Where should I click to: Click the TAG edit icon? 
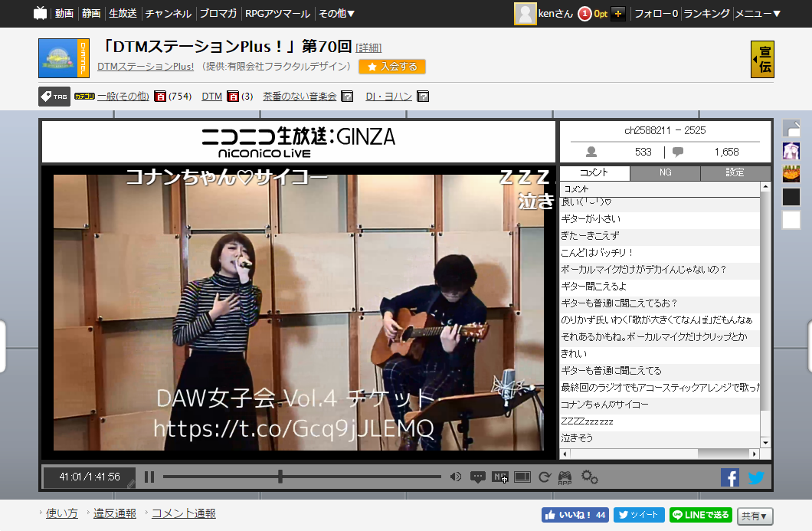(x=54, y=97)
